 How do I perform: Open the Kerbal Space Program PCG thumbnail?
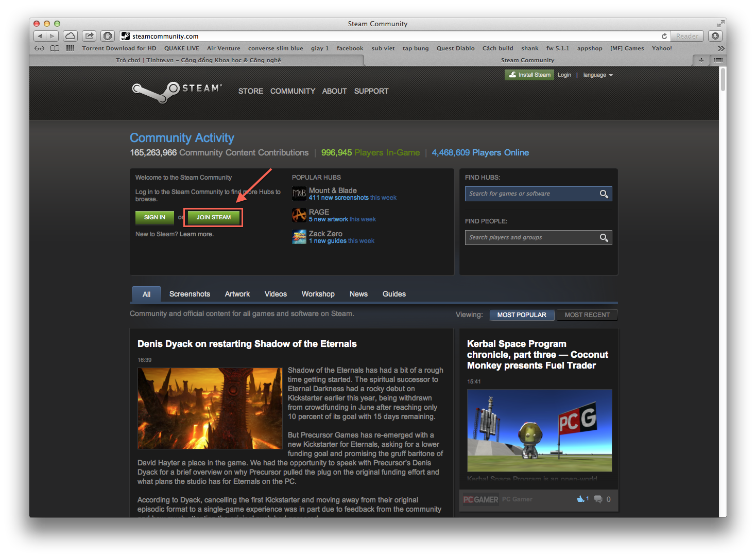pos(539,430)
